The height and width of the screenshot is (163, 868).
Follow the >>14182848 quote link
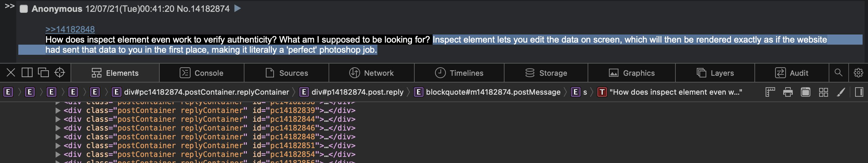tap(70, 29)
